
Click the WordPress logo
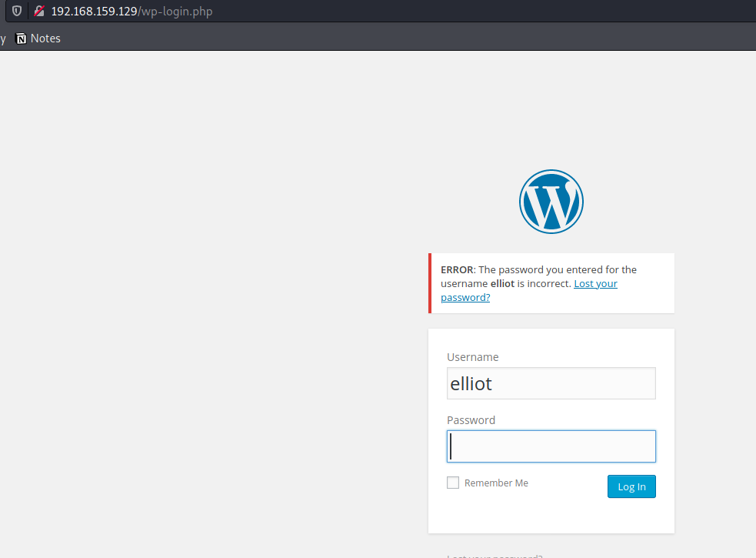coord(551,202)
